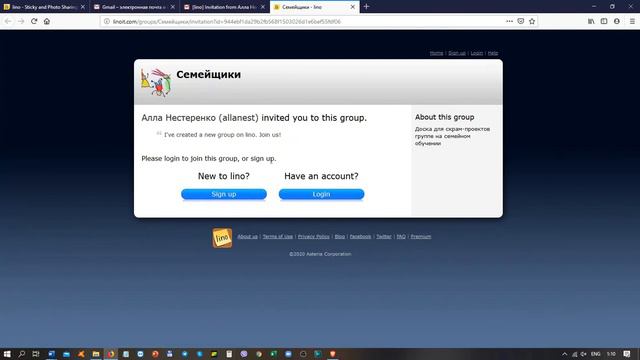
Task: Open the Twitter footer link
Action: click(x=384, y=237)
